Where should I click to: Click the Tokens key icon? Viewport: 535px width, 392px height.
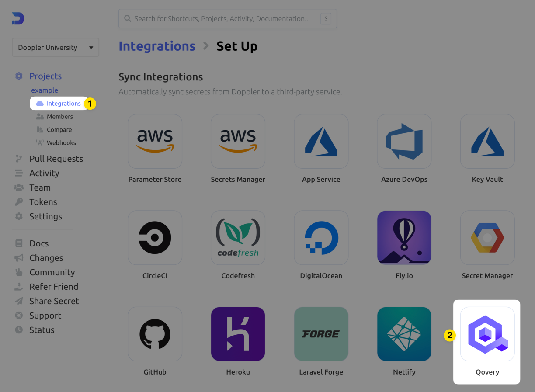(19, 202)
